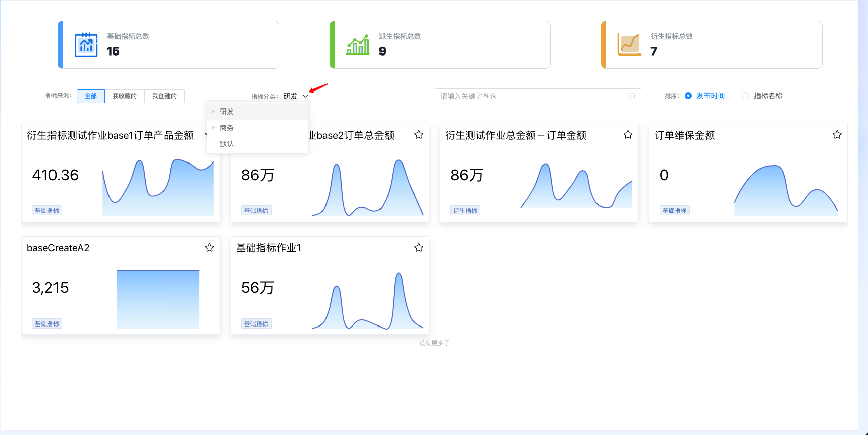868x435 pixels.
Task: Star the base2订单总金额 card
Action: click(x=418, y=135)
